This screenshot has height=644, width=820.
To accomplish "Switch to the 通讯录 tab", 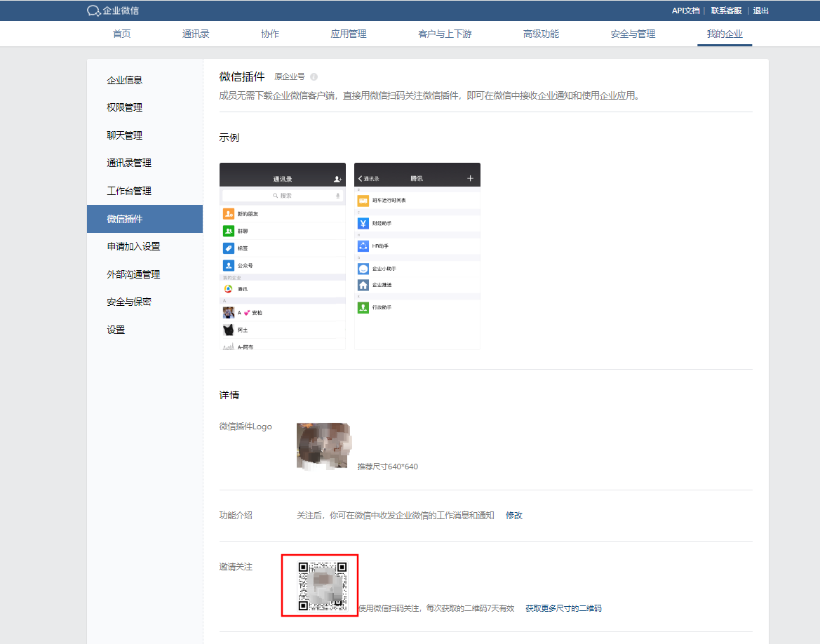I will [x=196, y=34].
